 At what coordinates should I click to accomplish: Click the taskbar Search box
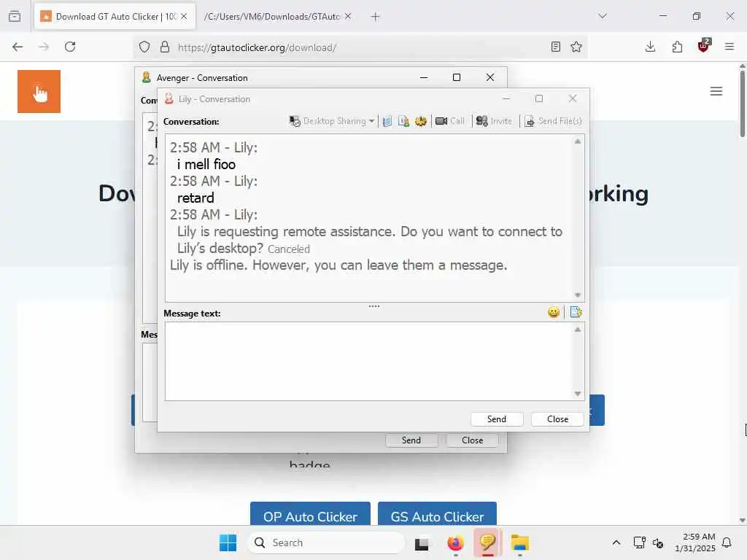click(327, 542)
